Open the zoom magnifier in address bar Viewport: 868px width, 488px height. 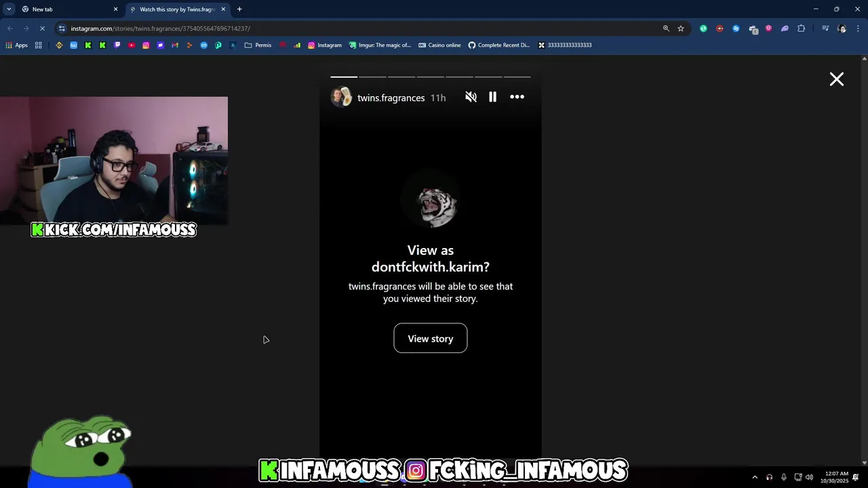click(x=666, y=28)
